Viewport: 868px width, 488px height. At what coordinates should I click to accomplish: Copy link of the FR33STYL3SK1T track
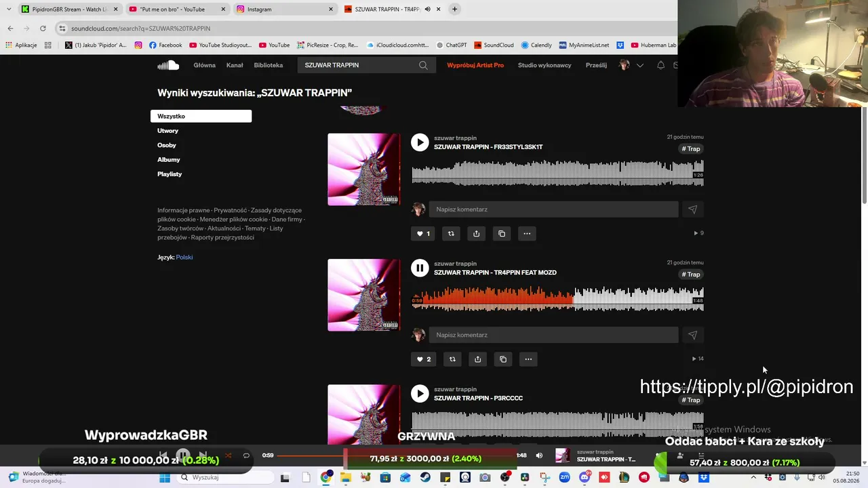pyautogui.click(x=502, y=234)
